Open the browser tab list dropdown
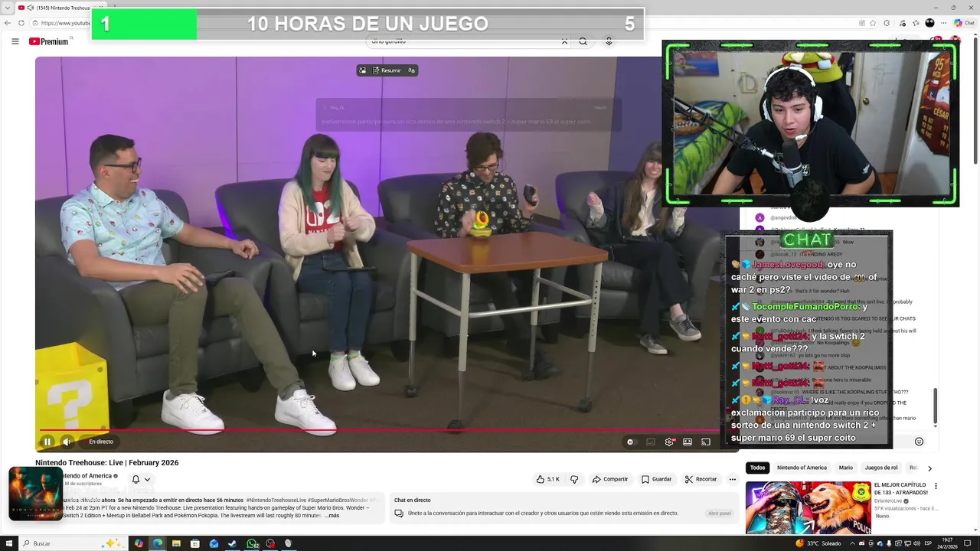Image resolution: width=980 pixels, height=551 pixels. [x=8, y=8]
